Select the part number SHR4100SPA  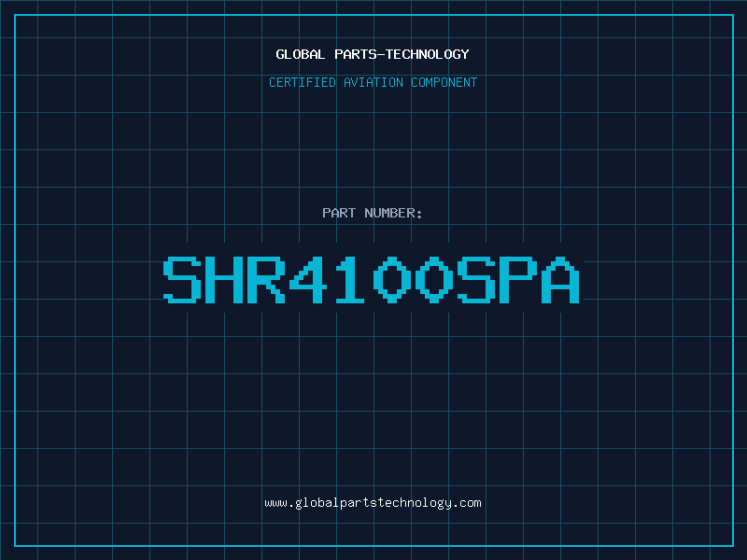pyautogui.click(x=372, y=280)
